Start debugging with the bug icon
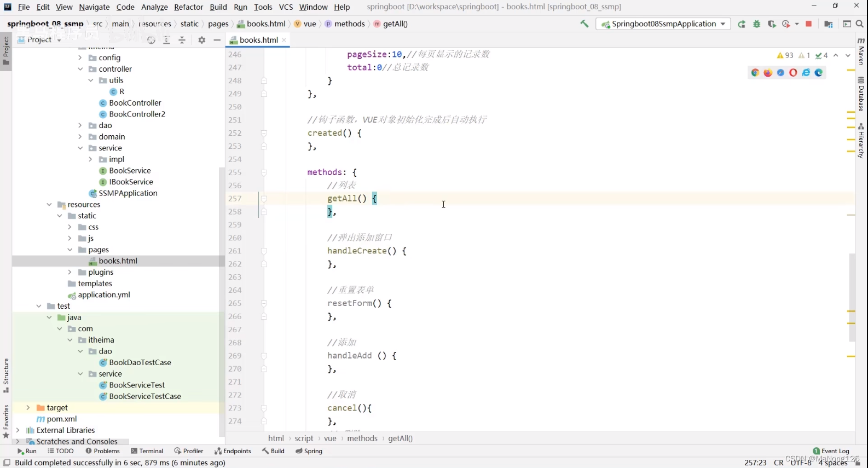The width and height of the screenshot is (868, 468). coord(757,24)
